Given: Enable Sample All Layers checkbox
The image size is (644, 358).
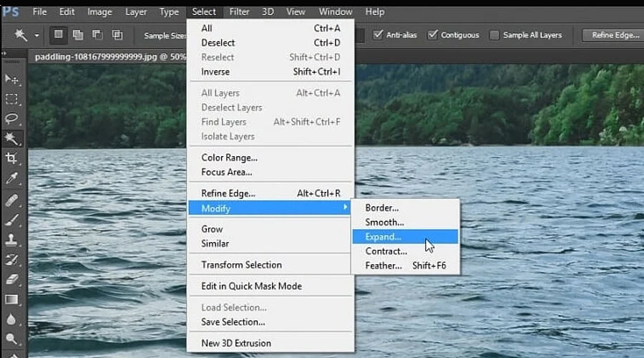Looking at the screenshot, I should [x=494, y=35].
